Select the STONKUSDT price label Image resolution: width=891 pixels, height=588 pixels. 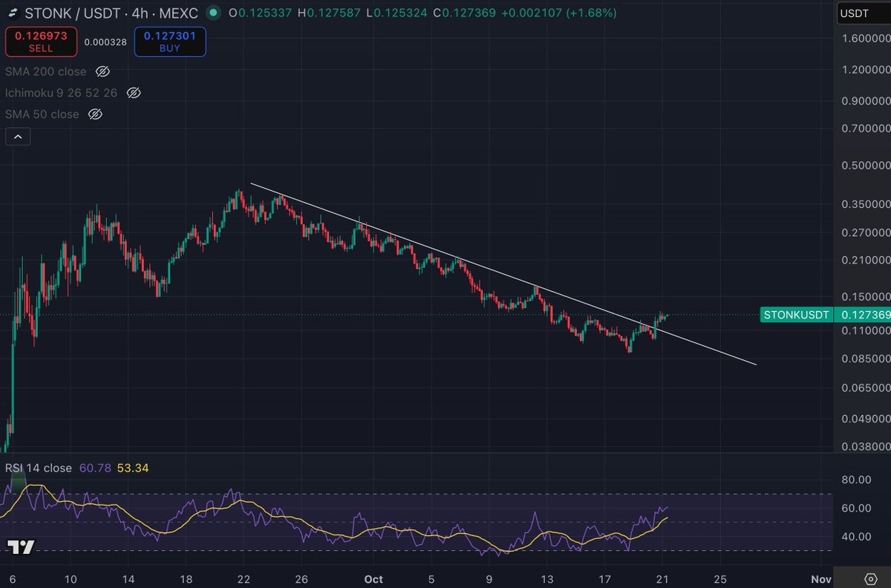click(797, 315)
